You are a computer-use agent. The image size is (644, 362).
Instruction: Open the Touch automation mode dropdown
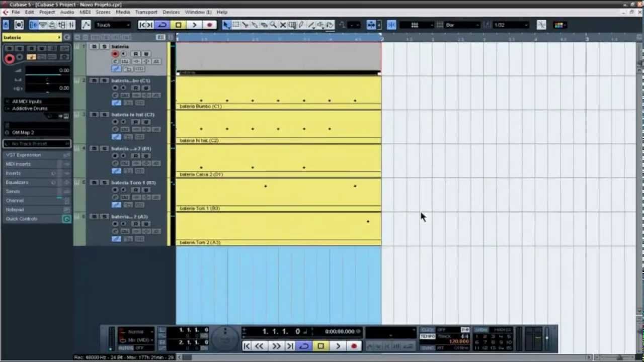tap(113, 25)
